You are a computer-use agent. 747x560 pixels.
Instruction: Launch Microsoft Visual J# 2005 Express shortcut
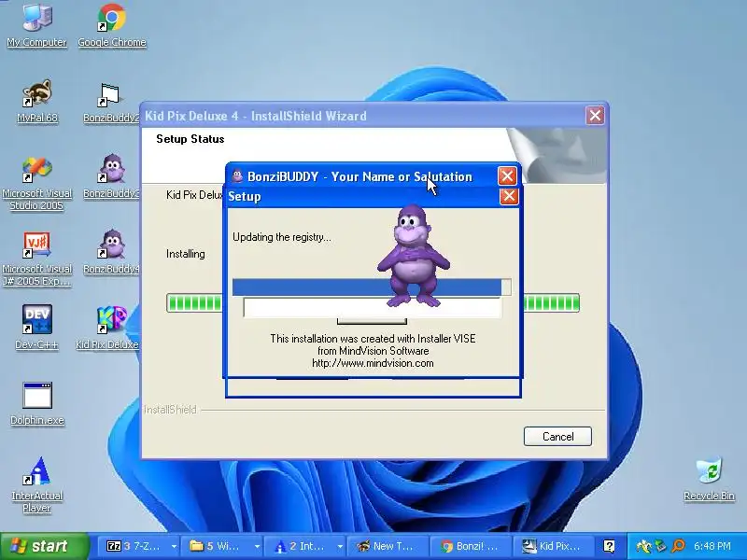(x=36, y=259)
